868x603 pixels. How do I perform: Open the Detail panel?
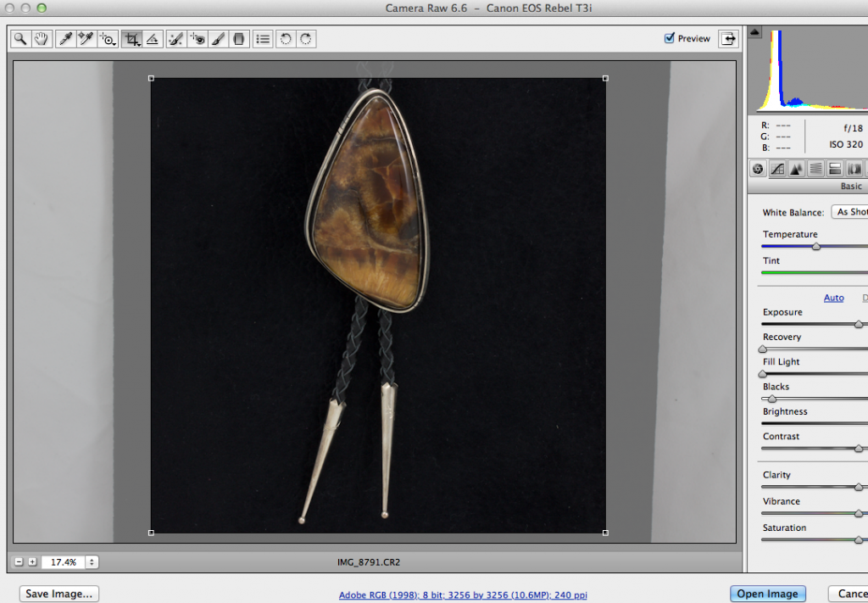797,168
